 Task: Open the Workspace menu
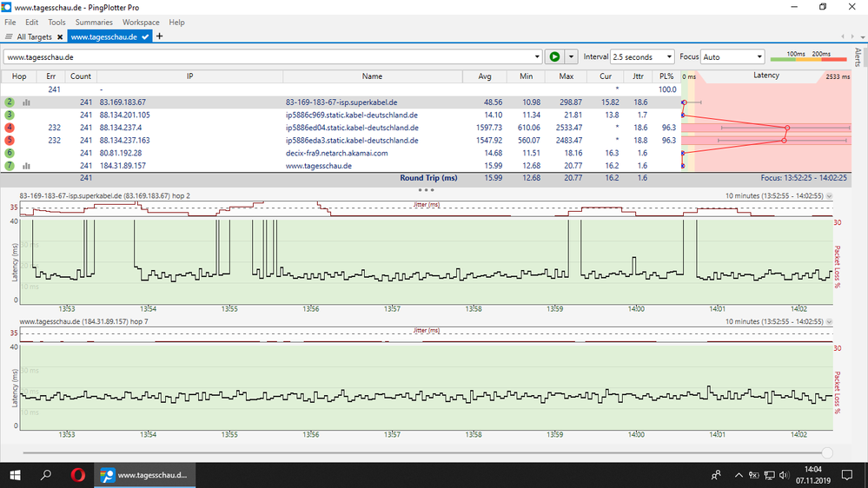141,22
